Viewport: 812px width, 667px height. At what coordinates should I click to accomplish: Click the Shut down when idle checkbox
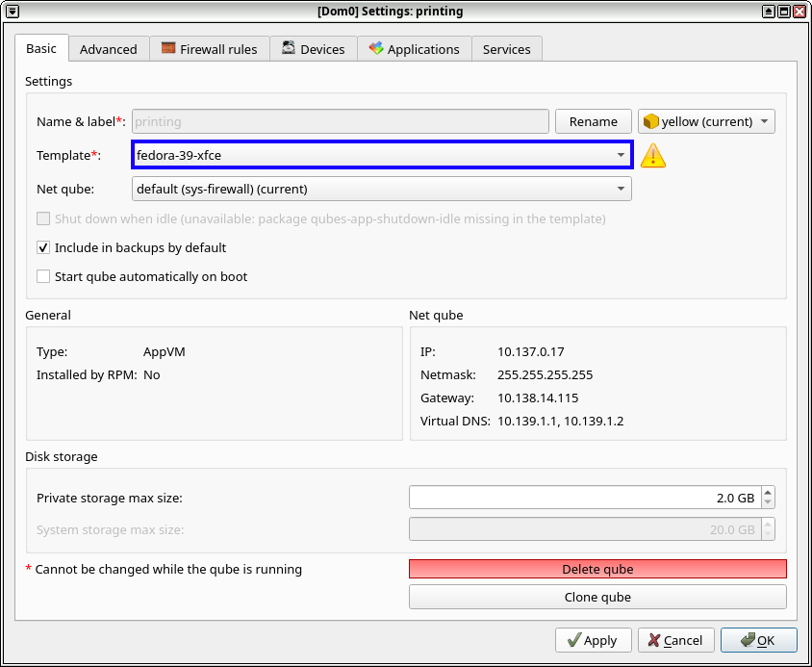[x=43, y=218]
